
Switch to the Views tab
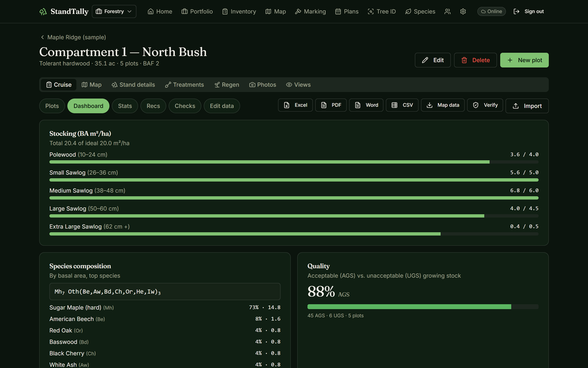pyautogui.click(x=298, y=85)
